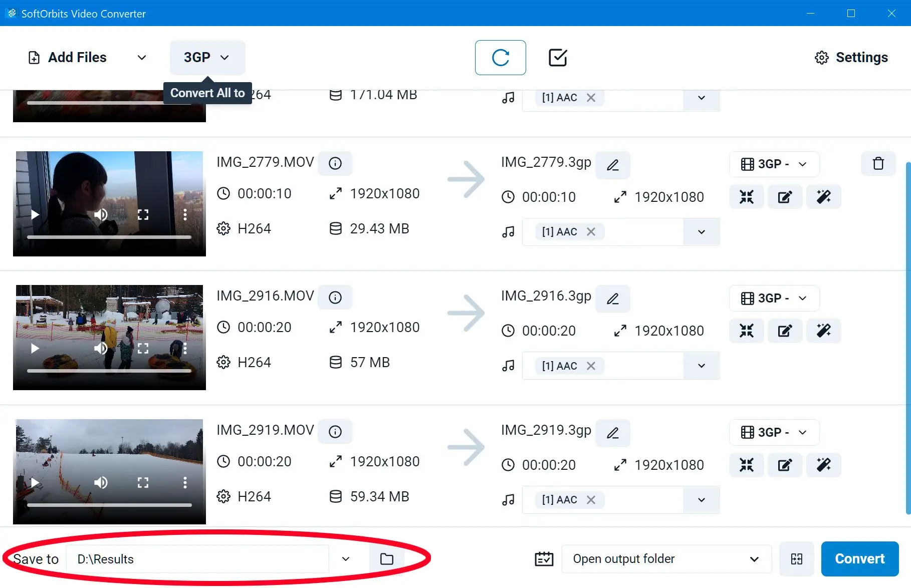This screenshot has width=911, height=588.
Task: Click the select-all checkmark icon in toolbar
Action: 558,58
